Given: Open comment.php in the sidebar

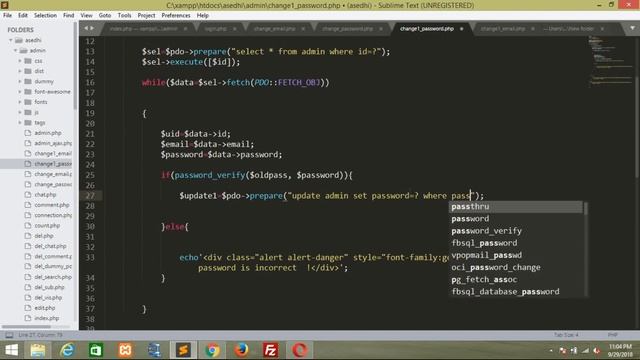Looking at the screenshot, I should coord(51,205).
